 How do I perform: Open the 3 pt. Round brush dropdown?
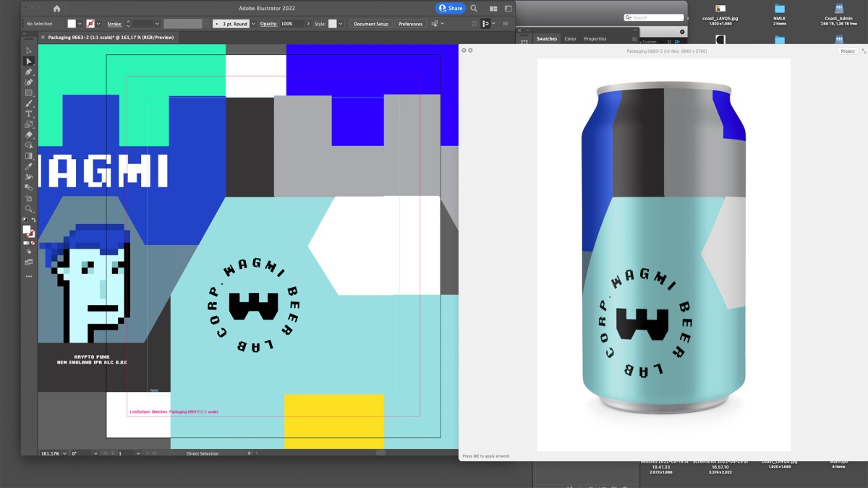pos(253,24)
